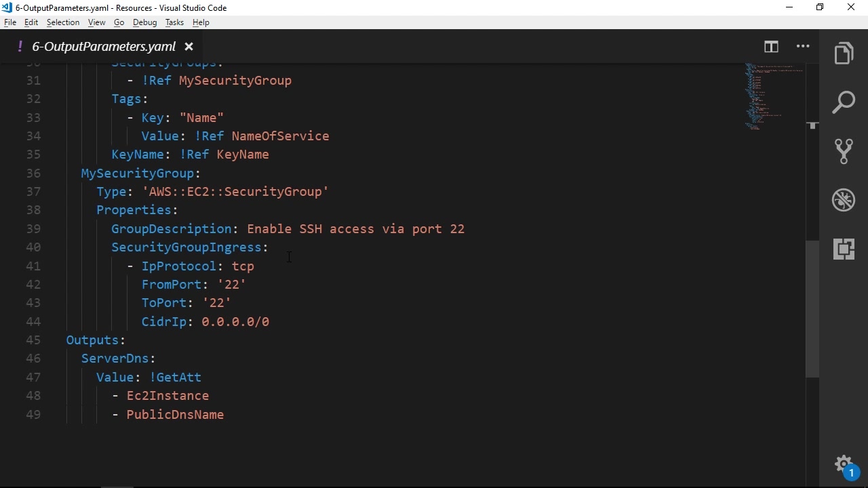868x488 pixels.
Task: Click the code minimap preview
Action: (x=773, y=95)
